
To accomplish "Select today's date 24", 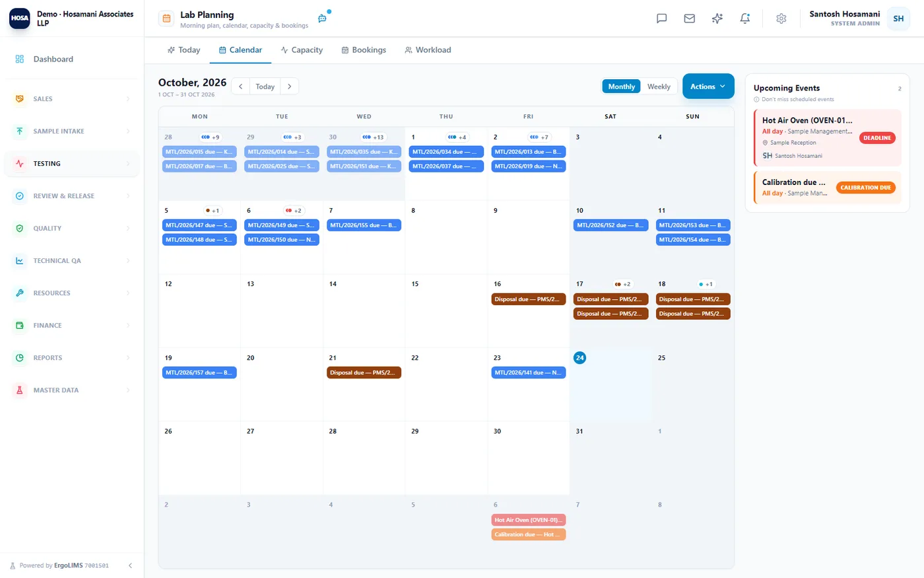I will 579,357.
